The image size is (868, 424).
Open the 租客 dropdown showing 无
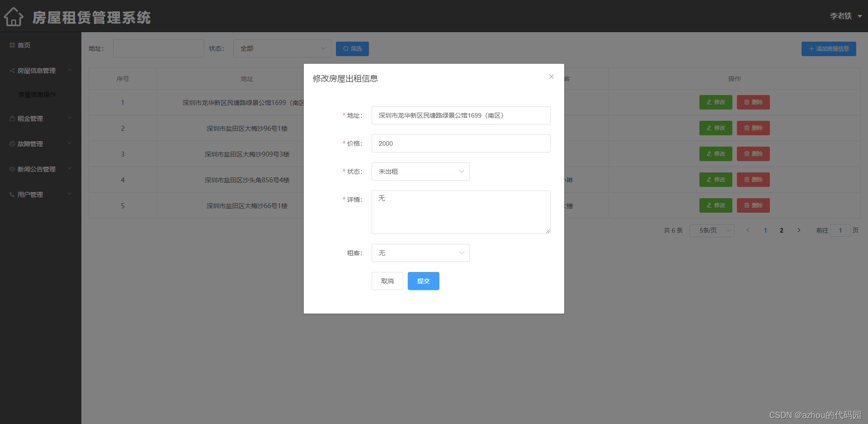(420, 253)
